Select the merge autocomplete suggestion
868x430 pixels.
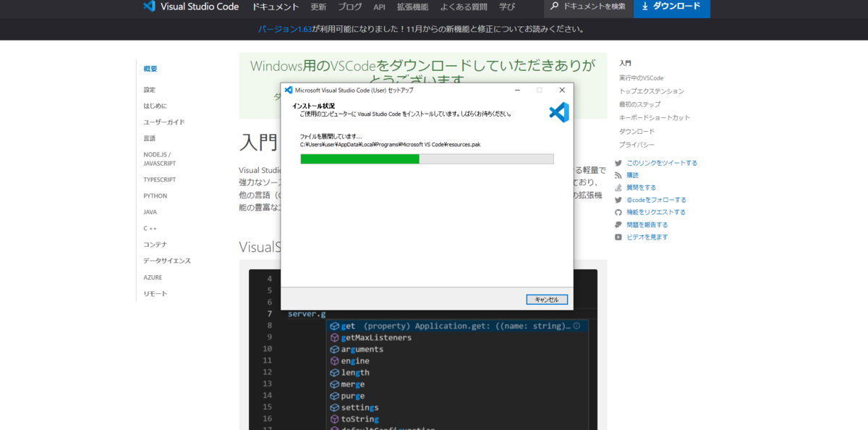(459, 384)
